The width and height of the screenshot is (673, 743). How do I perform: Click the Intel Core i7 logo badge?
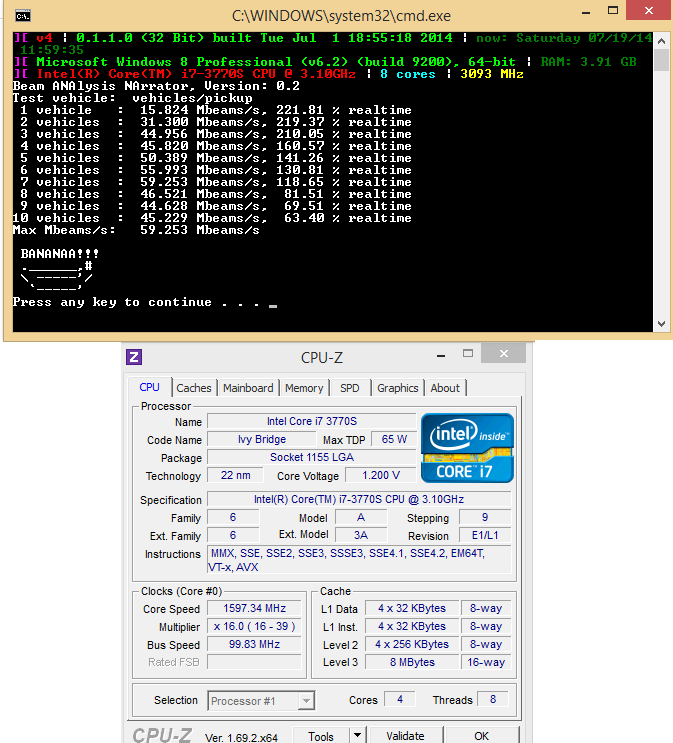point(467,448)
